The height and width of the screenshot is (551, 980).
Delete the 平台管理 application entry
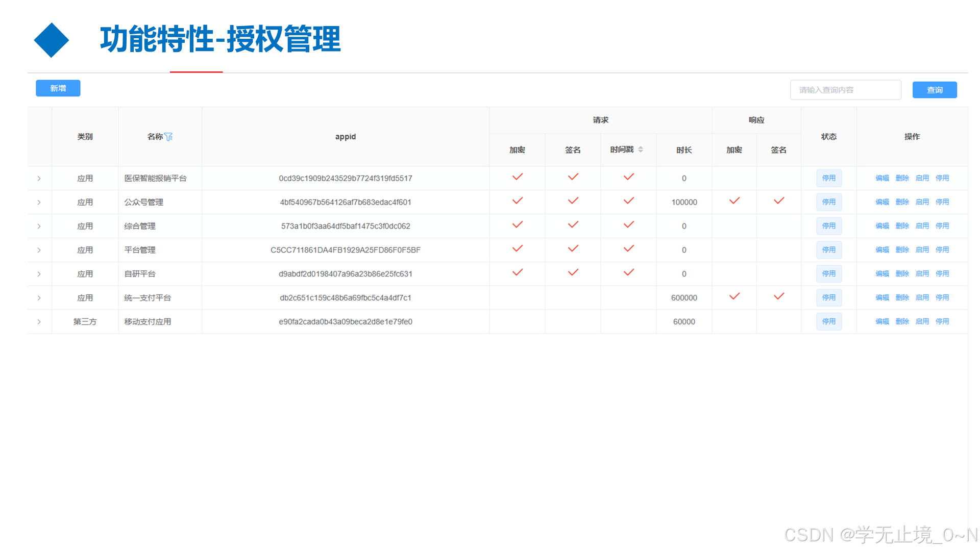[902, 250]
